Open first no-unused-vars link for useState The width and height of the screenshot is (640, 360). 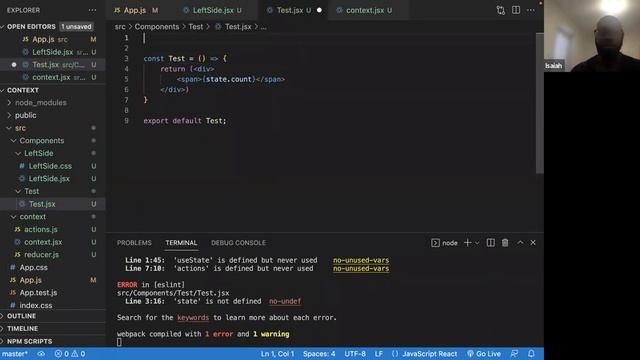click(361, 260)
